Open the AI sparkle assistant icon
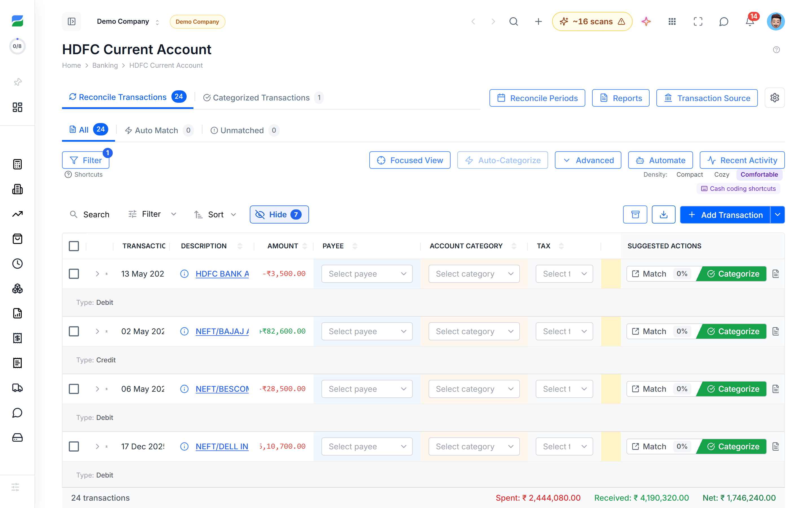This screenshot has height=508, width=812. coord(646,21)
